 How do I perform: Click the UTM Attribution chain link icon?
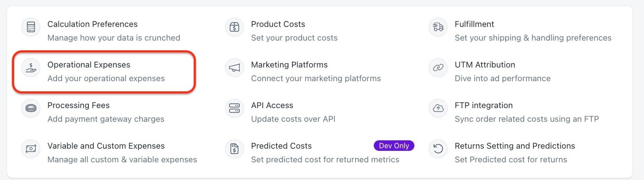pyautogui.click(x=438, y=68)
